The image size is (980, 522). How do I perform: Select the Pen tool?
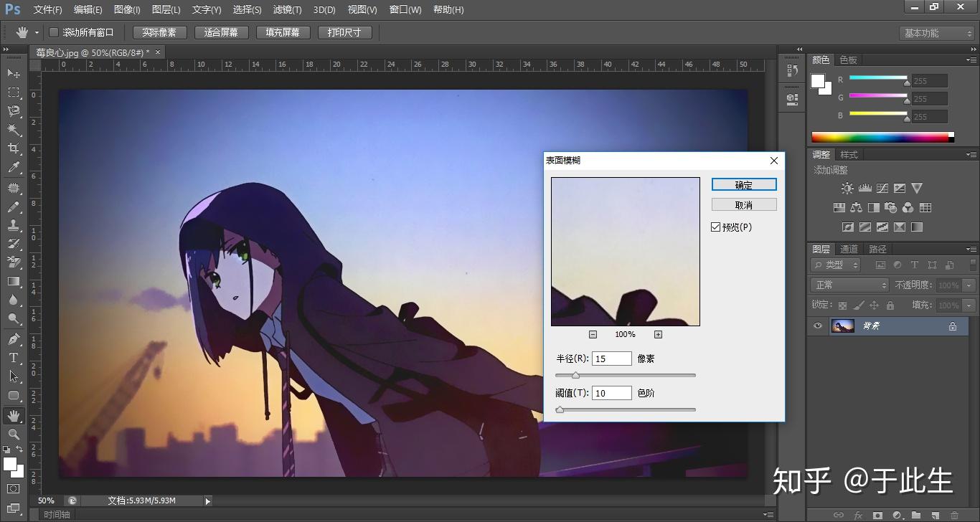[14, 338]
